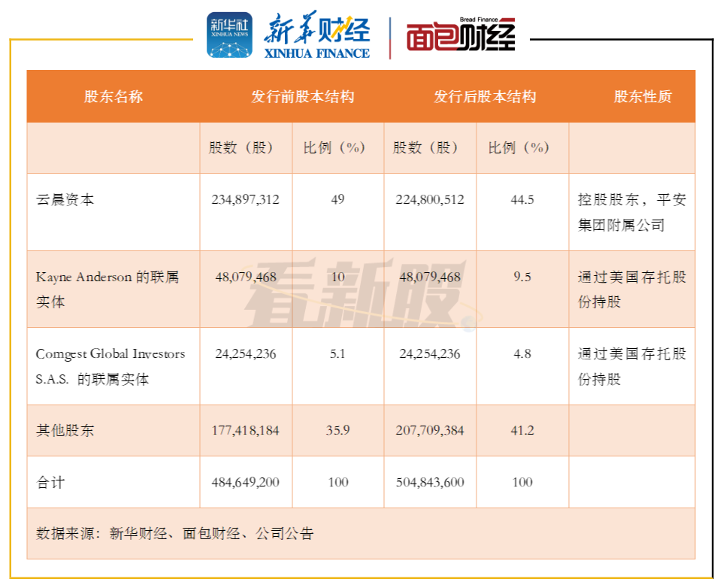The image size is (723, 588).
Task: Click the 504,843,600 total shares value
Action: tap(430, 482)
